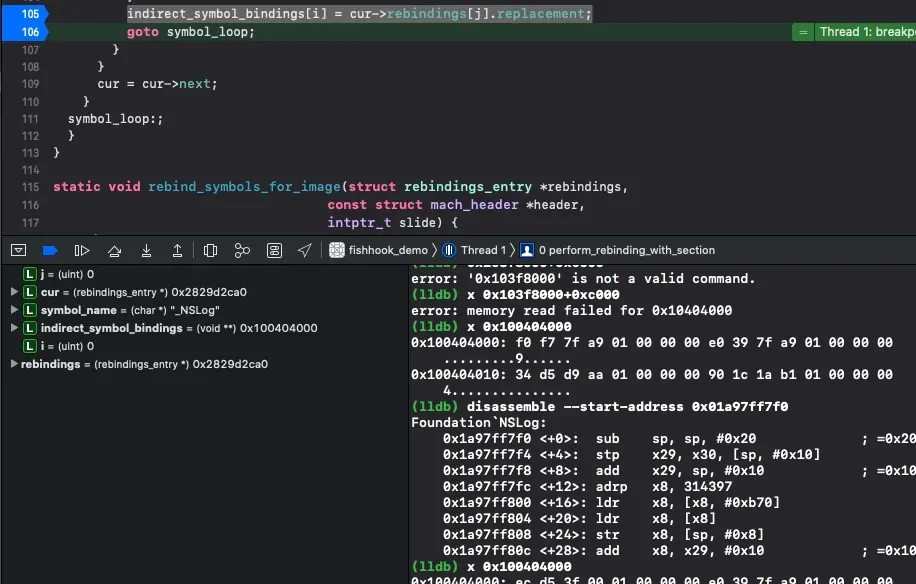Open the Debug View Hierarchy tool
Image resolution: width=916 pixels, height=584 pixels.
210,251
